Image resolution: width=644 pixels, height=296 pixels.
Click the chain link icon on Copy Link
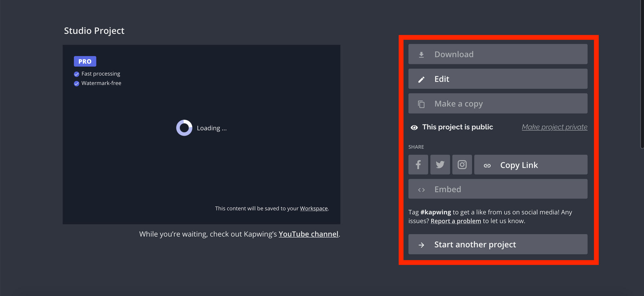coord(487,165)
